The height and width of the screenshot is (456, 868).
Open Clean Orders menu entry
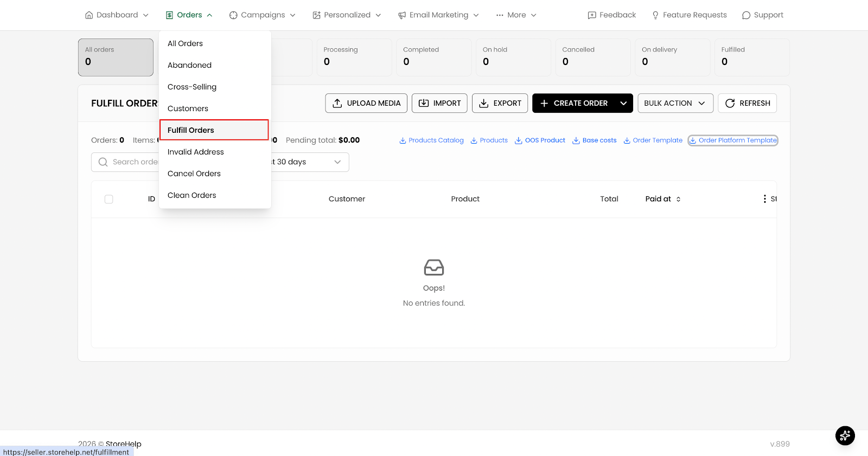click(x=215, y=195)
